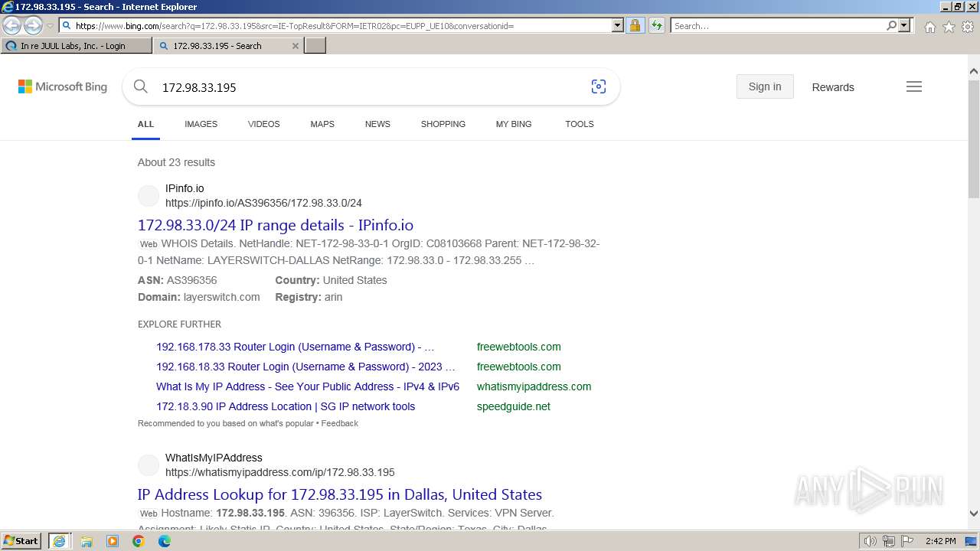Image resolution: width=980 pixels, height=551 pixels.
Task: Open Internet Explorer from the taskbar
Action: [x=59, y=541]
